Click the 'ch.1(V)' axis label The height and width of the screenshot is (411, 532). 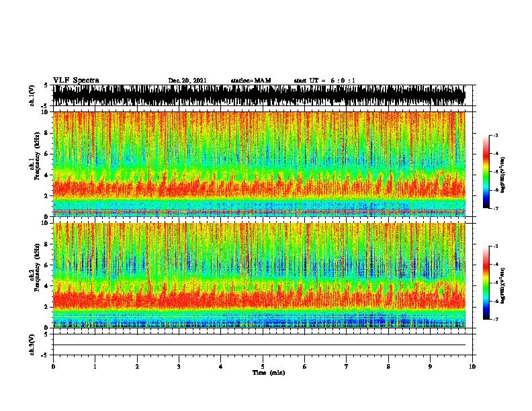point(32,95)
